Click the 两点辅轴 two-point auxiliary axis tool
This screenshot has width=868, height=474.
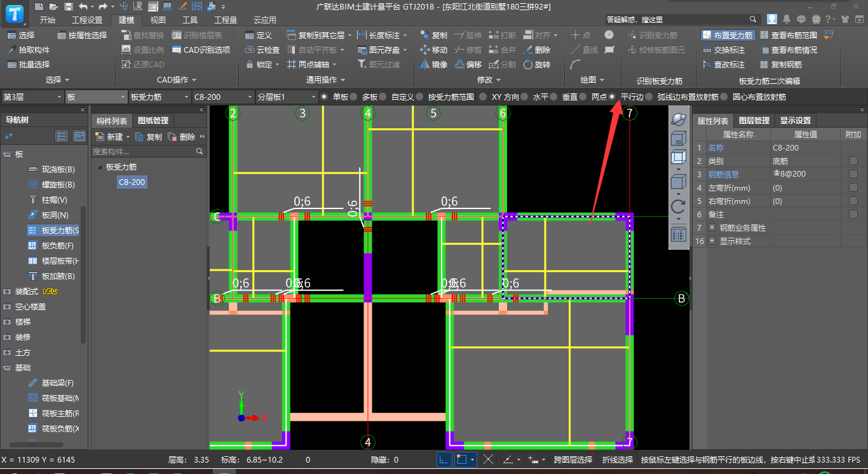[308, 65]
